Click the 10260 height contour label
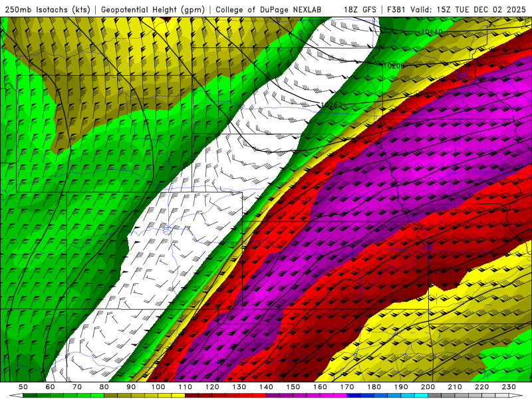Screen dimensions: 532x399 [x=331, y=105]
